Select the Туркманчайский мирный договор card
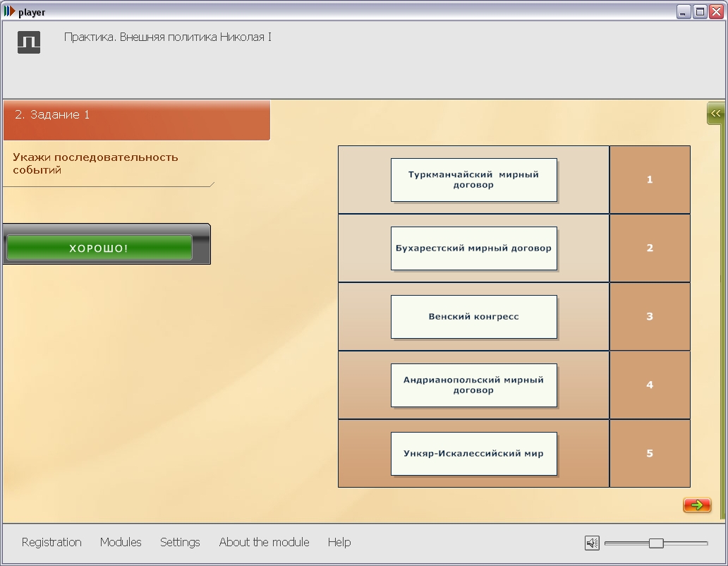 [x=474, y=180]
